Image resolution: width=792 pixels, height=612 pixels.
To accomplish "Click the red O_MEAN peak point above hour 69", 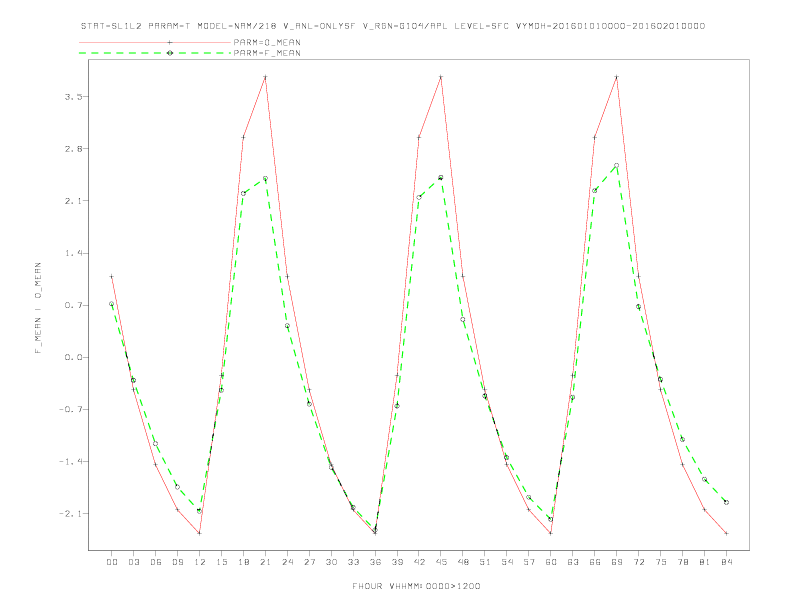I will click(617, 77).
